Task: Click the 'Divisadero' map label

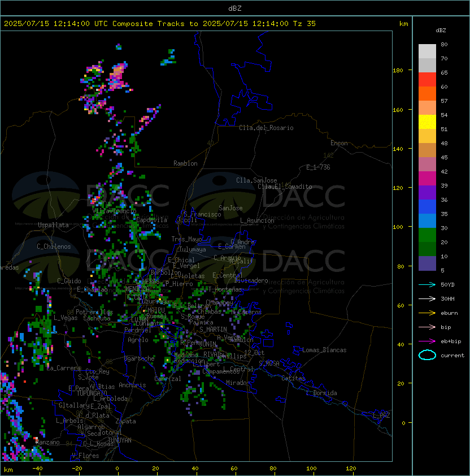Action: pos(251,280)
